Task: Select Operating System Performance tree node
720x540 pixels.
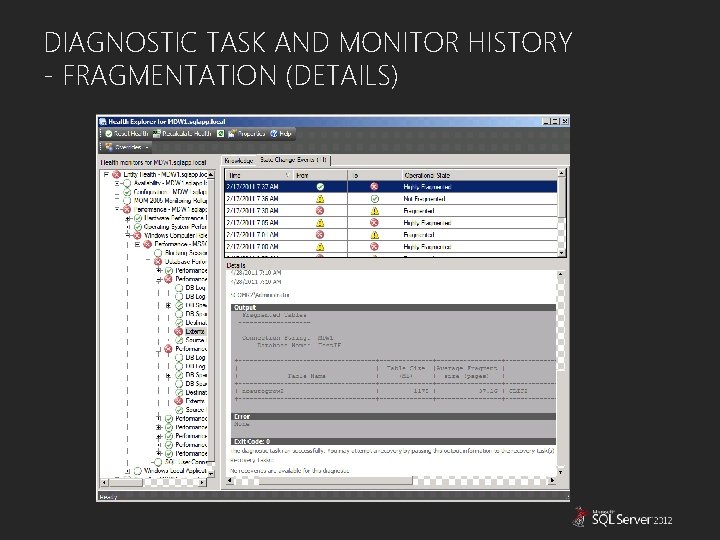Action: (x=175, y=227)
